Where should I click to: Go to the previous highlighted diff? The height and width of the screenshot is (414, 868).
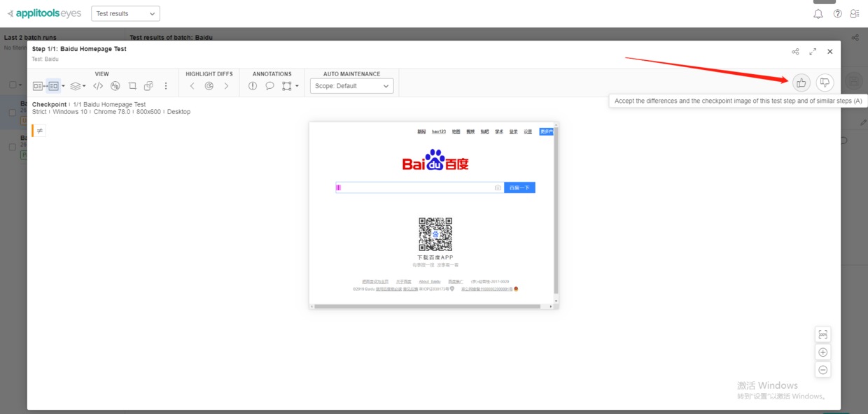click(192, 86)
